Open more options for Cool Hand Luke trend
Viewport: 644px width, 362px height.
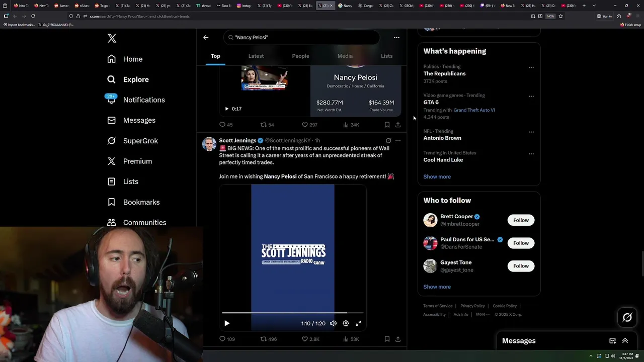(x=531, y=154)
